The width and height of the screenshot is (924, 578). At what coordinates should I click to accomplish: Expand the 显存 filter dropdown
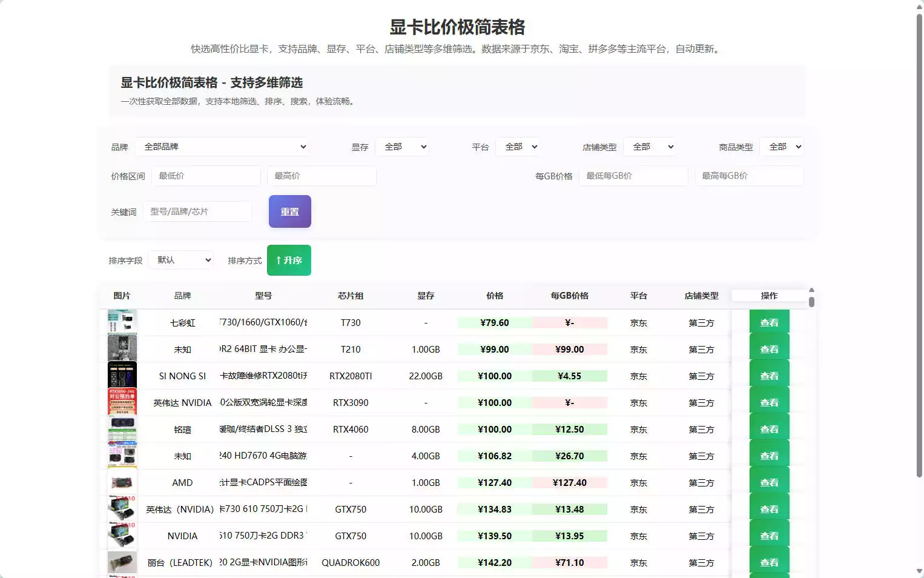(x=402, y=147)
